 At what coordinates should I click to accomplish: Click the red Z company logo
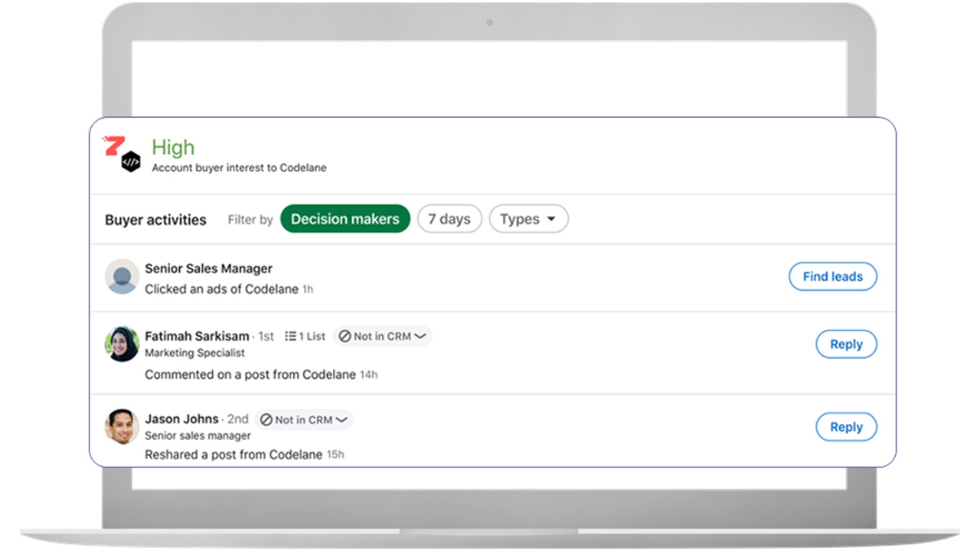[113, 145]
